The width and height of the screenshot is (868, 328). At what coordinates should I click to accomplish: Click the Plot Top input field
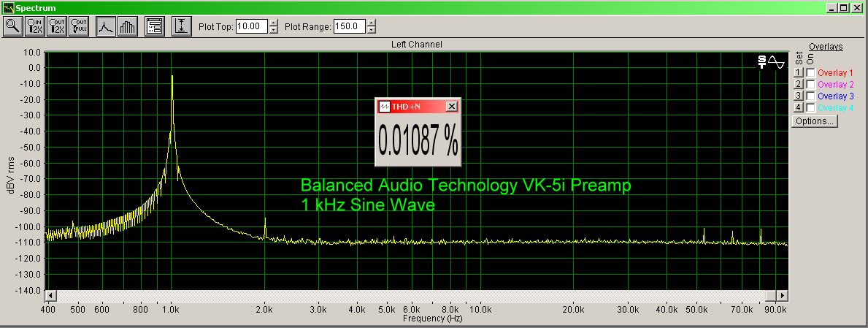(252, 26)
